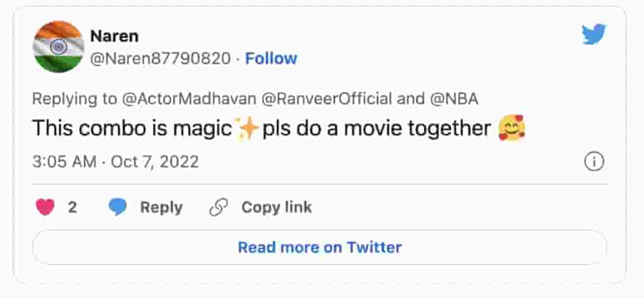Viewport: 644px width, 298px height.
Task: Click the Reply text label
Action: tap(161, 207)
